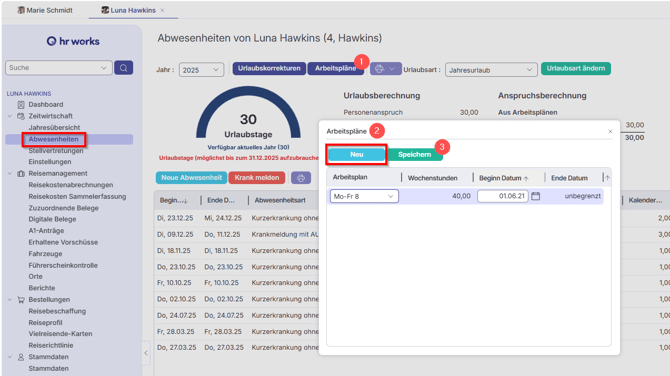The height and width of the screenshot is (376, 670).
Task: Open the Suche combo box dropdown
Action: point(103,68)
